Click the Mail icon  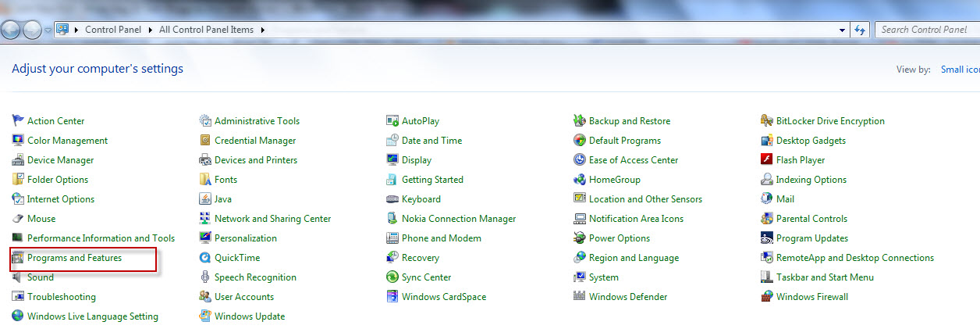point(767,198)
